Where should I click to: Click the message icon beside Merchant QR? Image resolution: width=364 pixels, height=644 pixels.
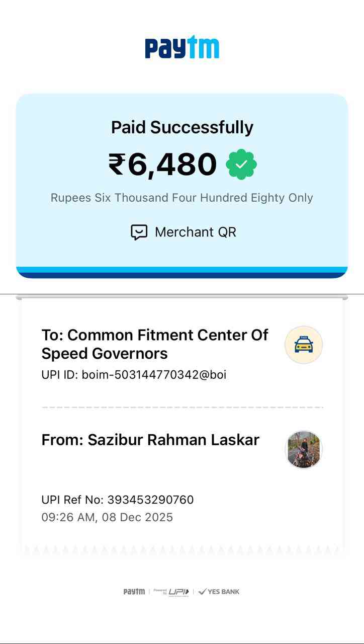click(x=139, y=232)
